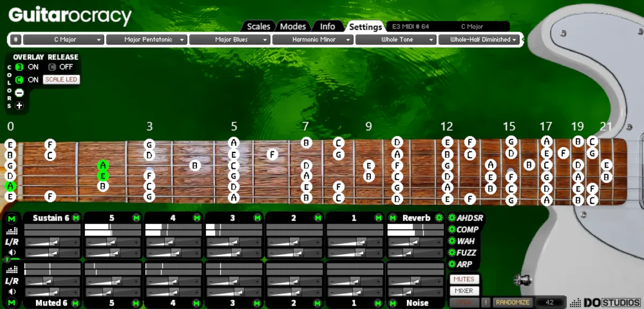
Task: Open the Major Blues scale dropdown
Action: pyautogui.click(x=230, y=40)
